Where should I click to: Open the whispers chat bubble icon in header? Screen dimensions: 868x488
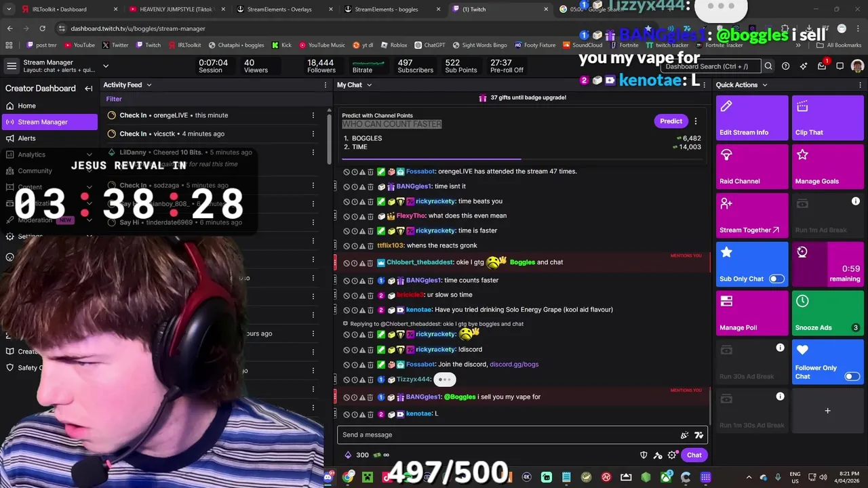click(840, 66)
